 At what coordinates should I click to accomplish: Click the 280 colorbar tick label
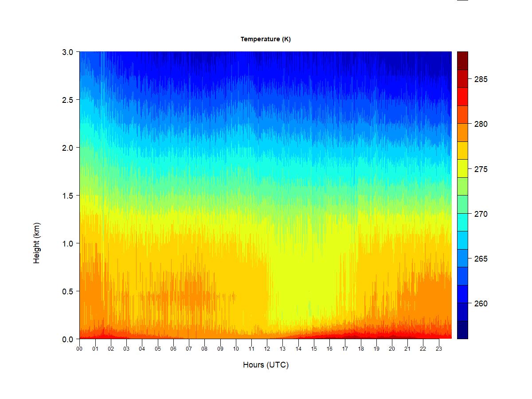(481, 124)
